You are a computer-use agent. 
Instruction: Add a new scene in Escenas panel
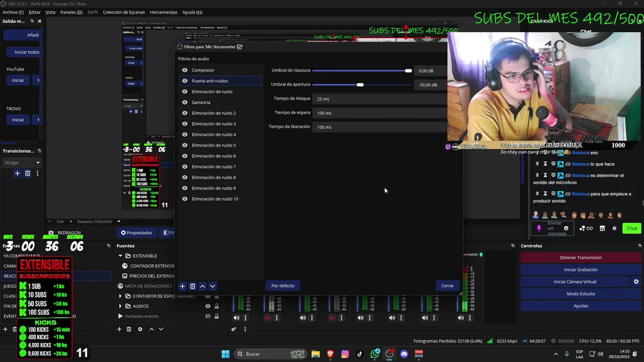tap(6, 329)
